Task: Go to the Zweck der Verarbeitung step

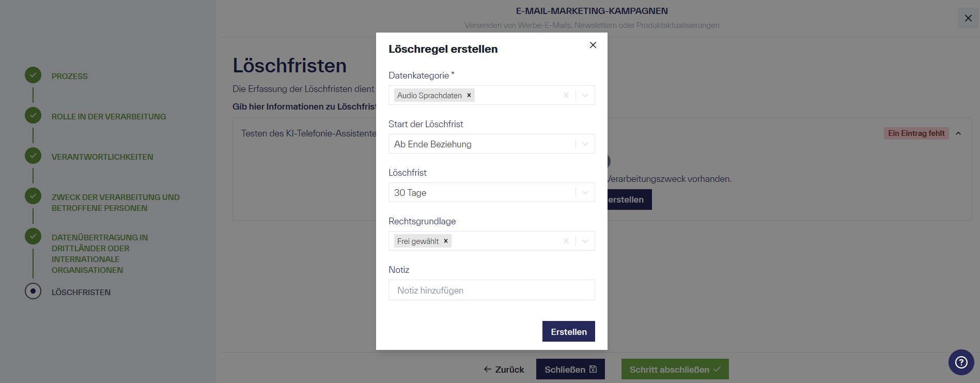Action: click(33, 196)
